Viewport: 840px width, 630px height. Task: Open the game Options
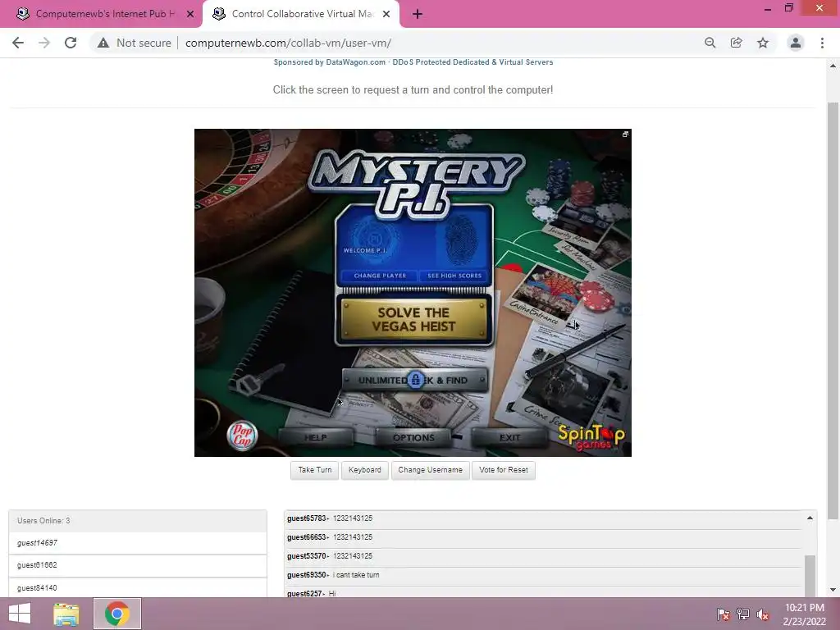413,438
